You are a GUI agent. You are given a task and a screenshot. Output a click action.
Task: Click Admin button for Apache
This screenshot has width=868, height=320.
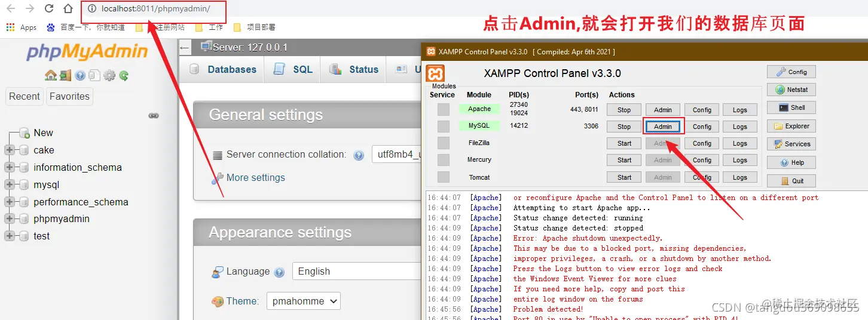point(663,110)
